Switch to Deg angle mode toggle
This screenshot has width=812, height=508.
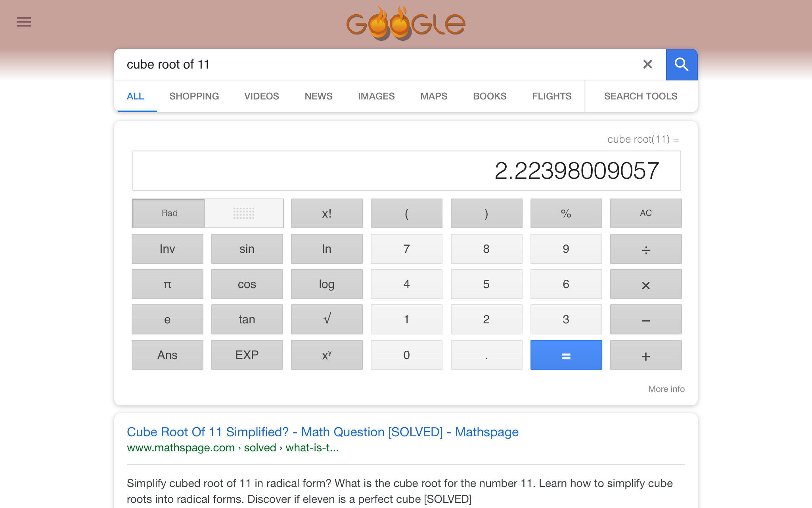click(244, 213)
